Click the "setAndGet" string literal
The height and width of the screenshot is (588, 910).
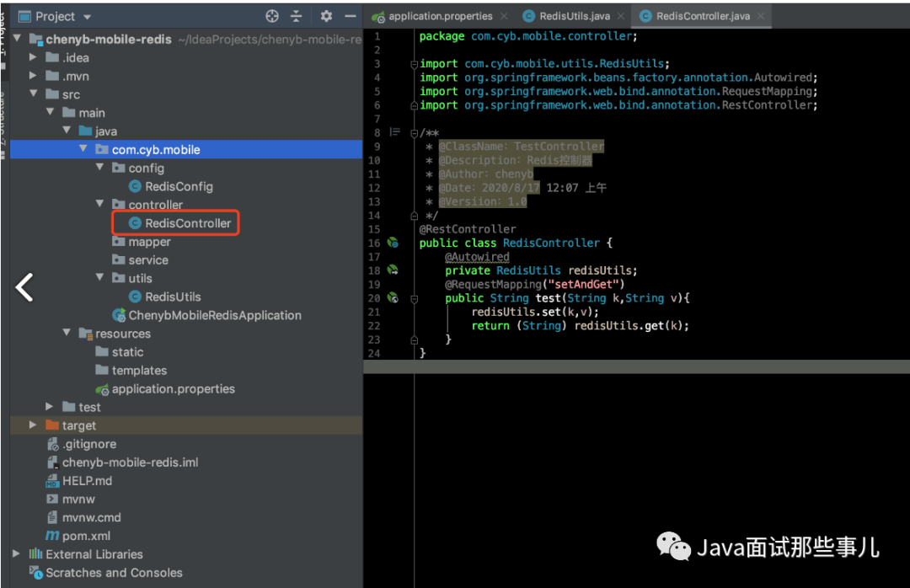[x=583, y=285]
